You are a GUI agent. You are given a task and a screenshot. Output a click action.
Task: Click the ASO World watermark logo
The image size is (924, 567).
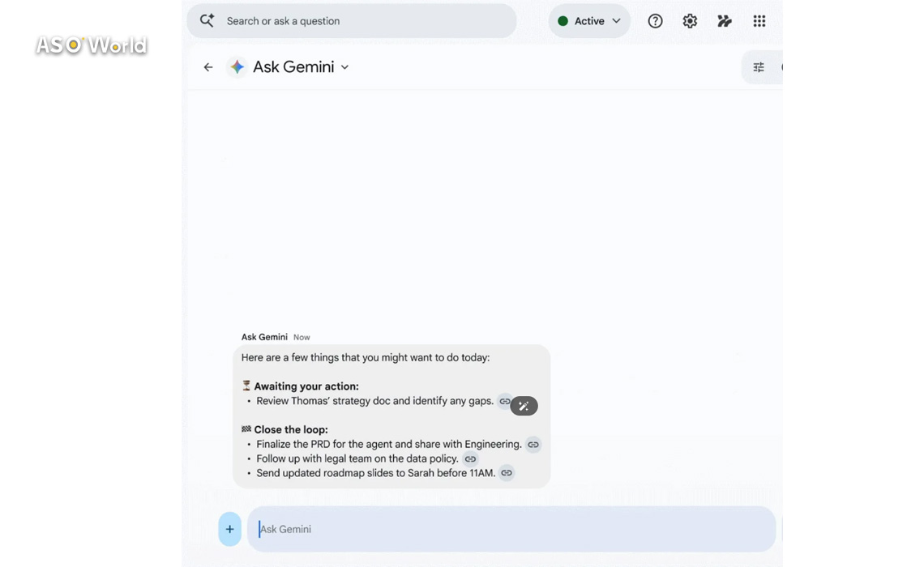click(91, 45)
